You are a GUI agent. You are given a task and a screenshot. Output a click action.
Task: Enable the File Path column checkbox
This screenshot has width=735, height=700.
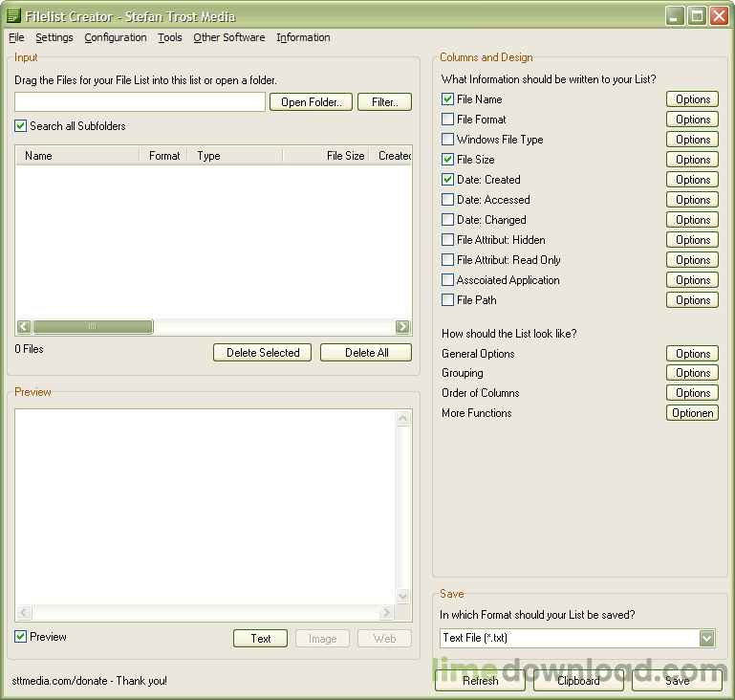(448, 300)
